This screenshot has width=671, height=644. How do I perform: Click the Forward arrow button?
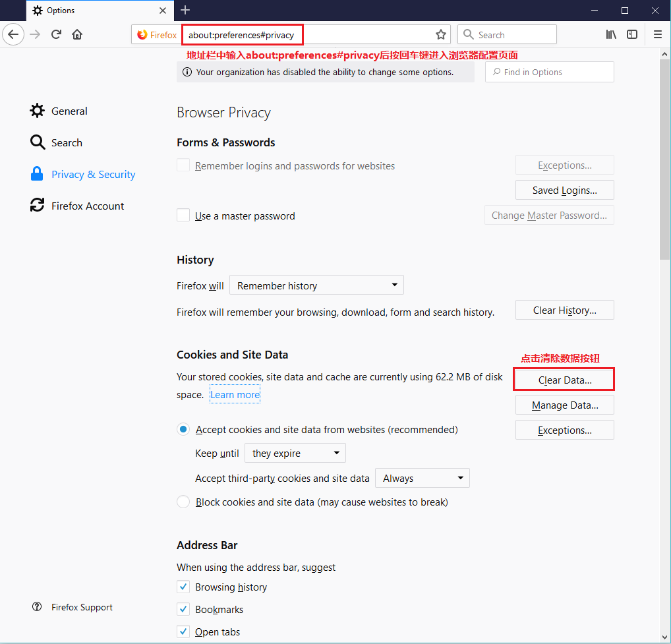pyautogui.click(x=35, y=34)
